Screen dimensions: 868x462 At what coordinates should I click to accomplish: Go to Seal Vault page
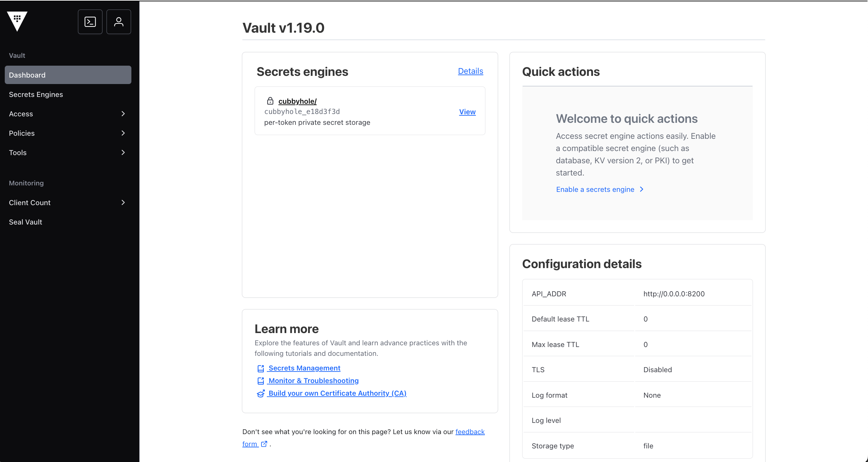pos(26,222)
